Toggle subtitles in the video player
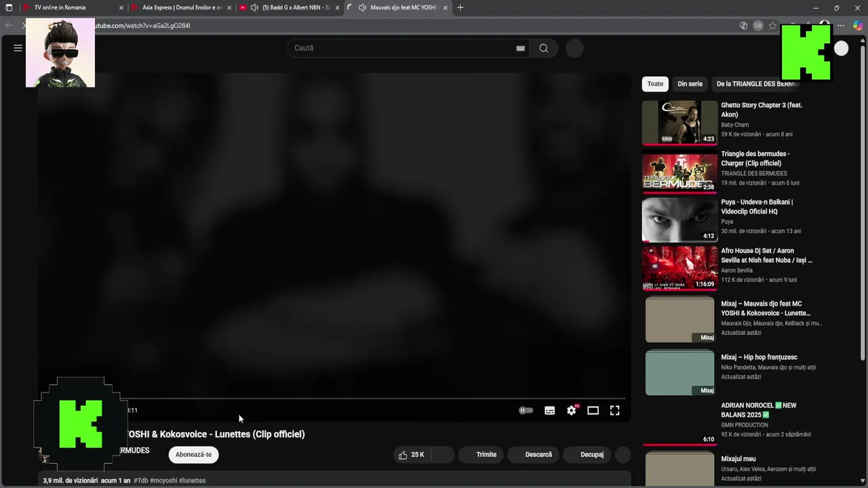Viewport: 868px width, 488px height. click(x=549, y=410)
